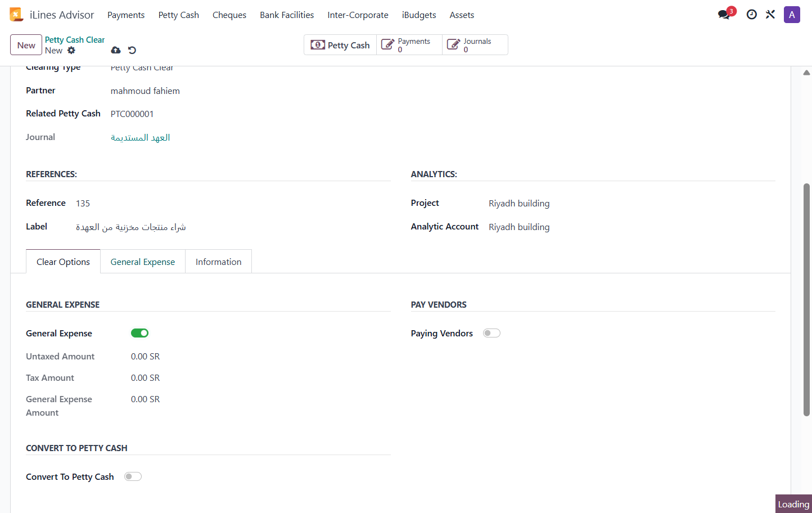
Task: Click the iLines Advisor app logo icon
Action: (x=16, y=15)
